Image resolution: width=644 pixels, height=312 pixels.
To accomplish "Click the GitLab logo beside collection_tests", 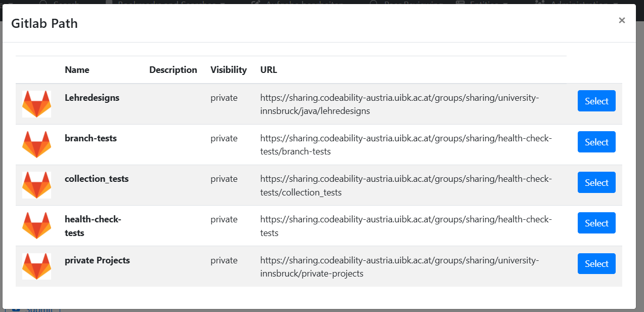I will coord(36,185).
